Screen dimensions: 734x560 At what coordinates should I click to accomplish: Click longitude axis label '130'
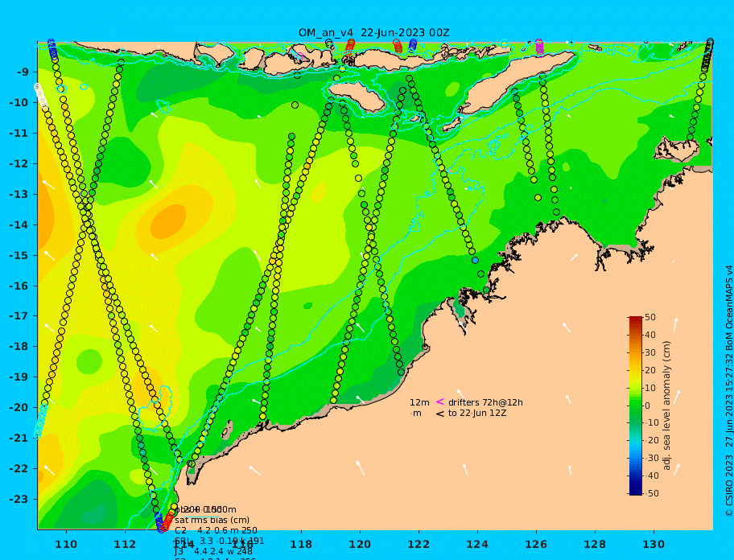pyautogui.click(x=654, y=544)
